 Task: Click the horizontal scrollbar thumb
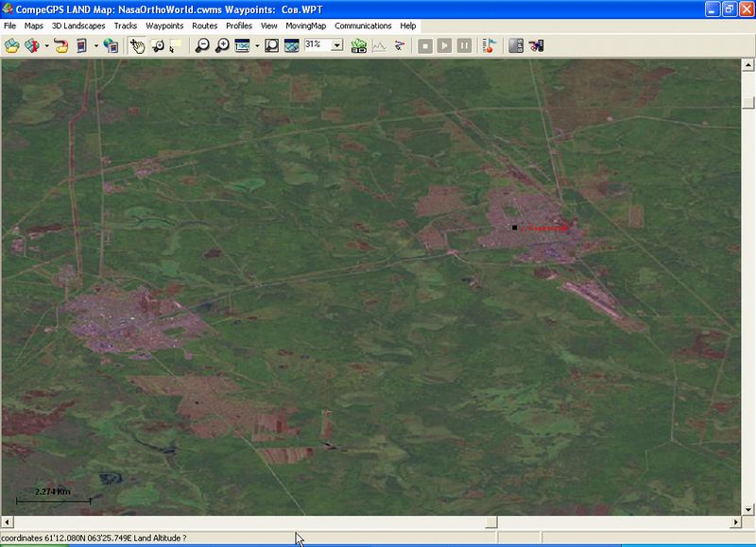coord(491,521)
